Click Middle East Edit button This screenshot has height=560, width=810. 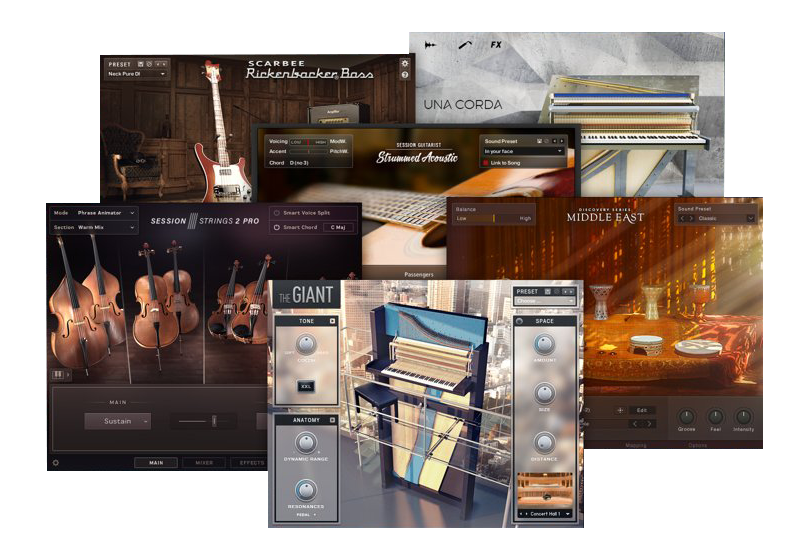(x=642, y=410)
